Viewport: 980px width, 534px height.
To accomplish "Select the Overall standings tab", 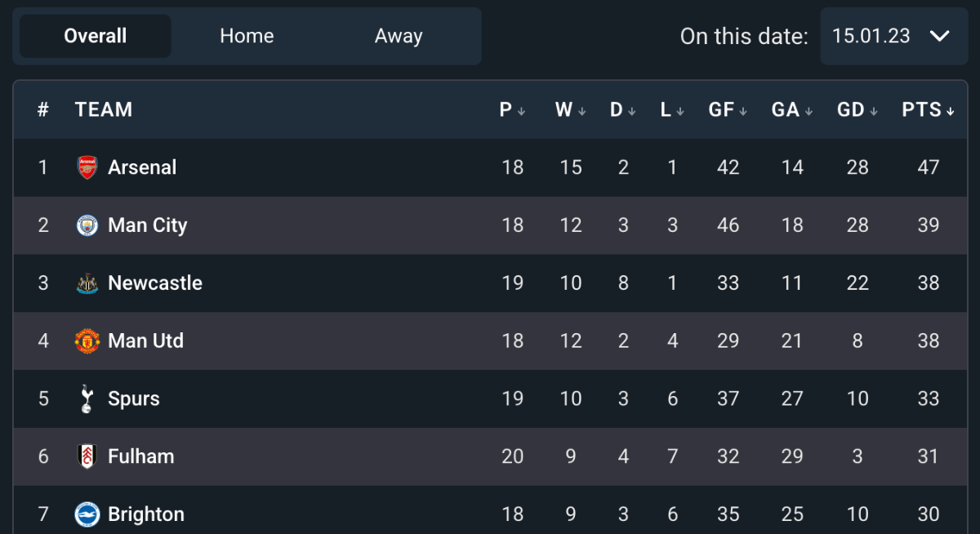I will coord(96,36).
